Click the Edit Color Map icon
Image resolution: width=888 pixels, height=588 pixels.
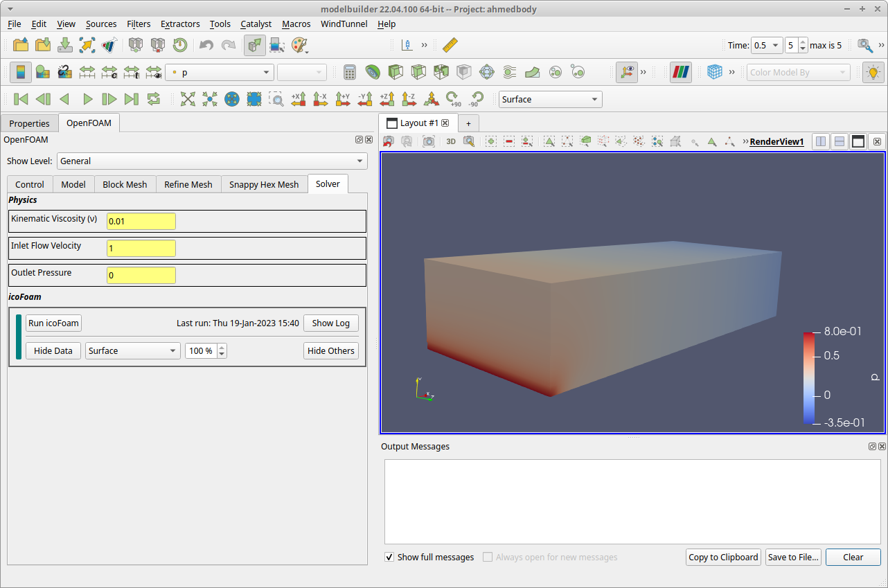point(43,72)
